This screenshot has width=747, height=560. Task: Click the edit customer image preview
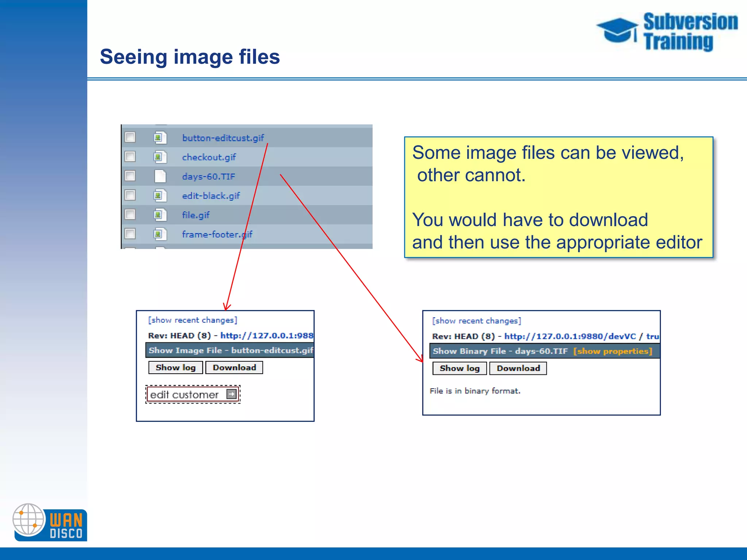(193, 394)
